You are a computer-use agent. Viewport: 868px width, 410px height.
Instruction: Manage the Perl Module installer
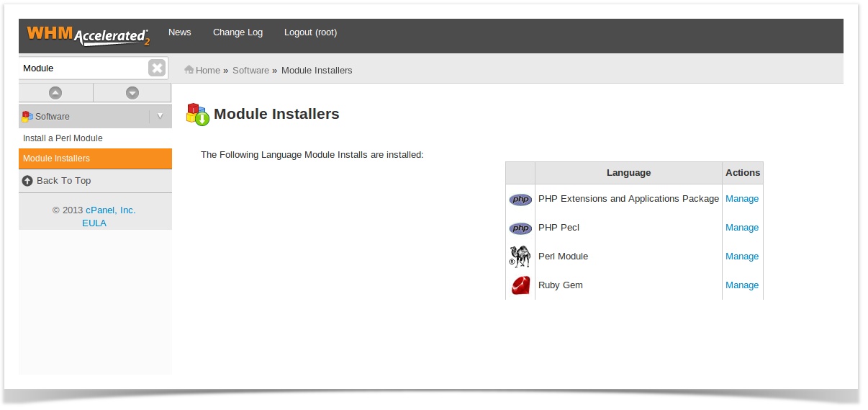[x=741, y=257]
